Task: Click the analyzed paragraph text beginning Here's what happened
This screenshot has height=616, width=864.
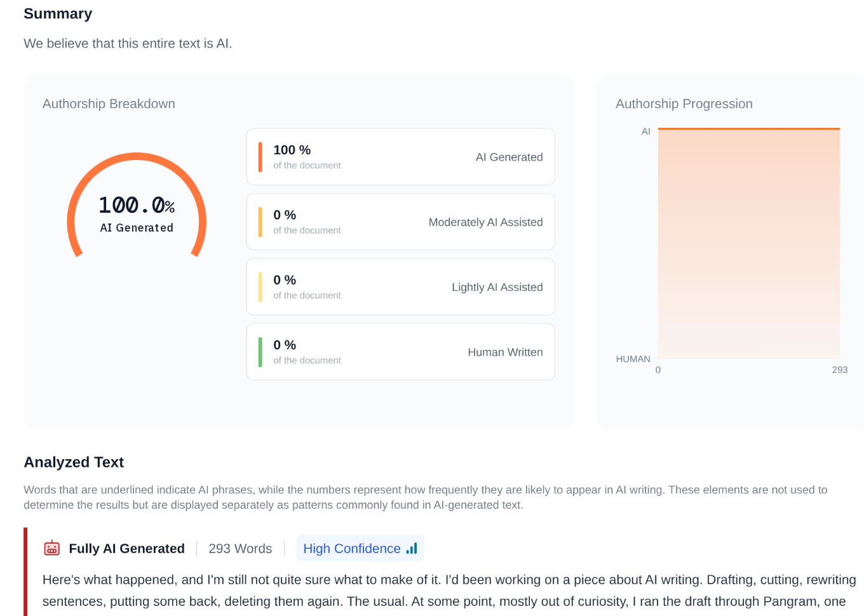Action: pyautogui.click(x=449, y=591)
